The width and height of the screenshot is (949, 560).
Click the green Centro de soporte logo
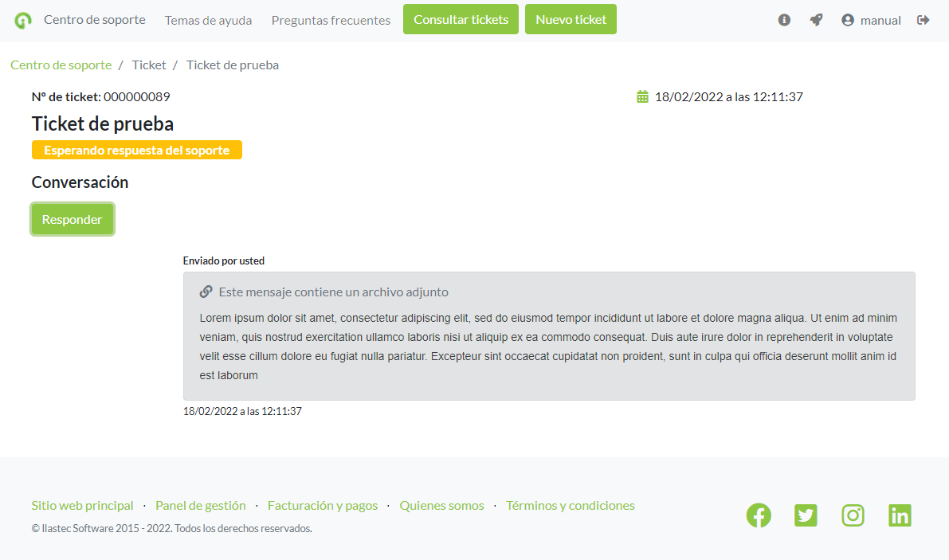22,19
